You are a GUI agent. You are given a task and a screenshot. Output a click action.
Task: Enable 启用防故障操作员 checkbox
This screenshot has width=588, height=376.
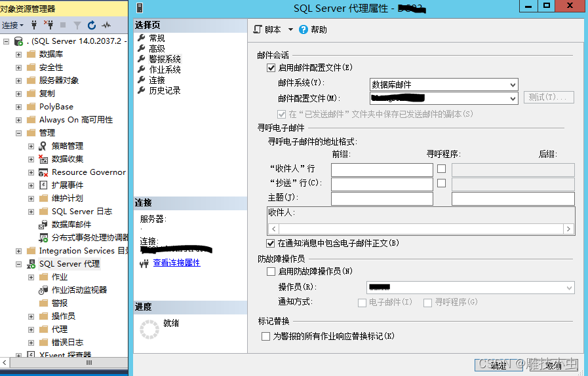pos(271,271)
